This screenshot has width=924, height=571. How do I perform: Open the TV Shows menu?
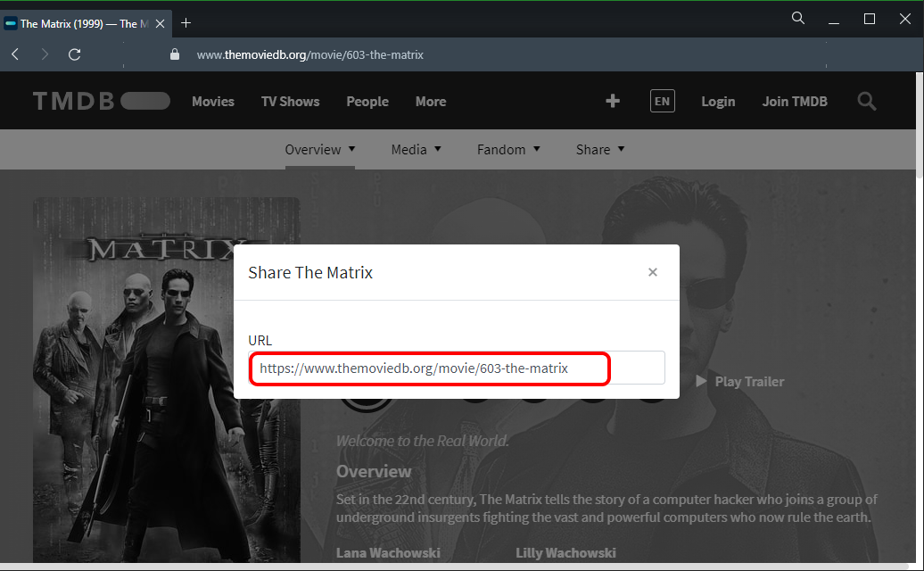click(x=291, y=102)
